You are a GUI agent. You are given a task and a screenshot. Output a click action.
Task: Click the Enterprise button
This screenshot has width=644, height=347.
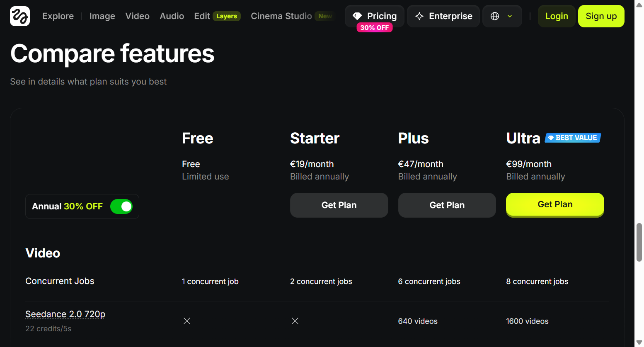click(443, 16)
